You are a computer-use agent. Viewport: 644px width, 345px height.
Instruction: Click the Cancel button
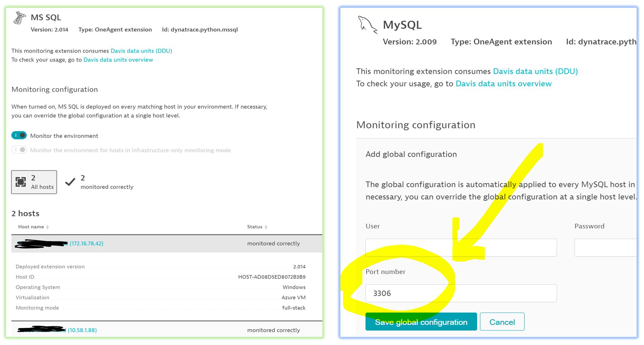tap(502, 322)
